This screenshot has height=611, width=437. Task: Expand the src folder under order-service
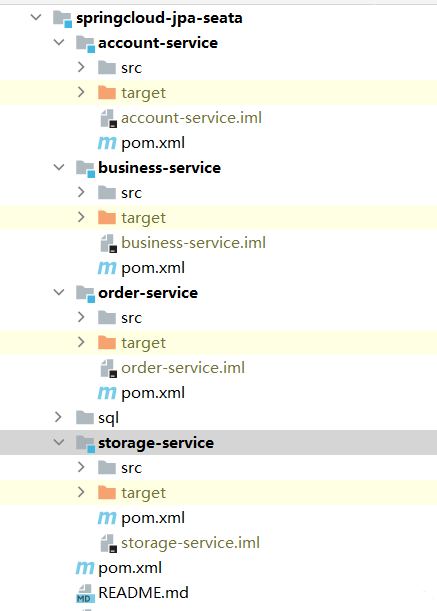(x=81, y=317)
